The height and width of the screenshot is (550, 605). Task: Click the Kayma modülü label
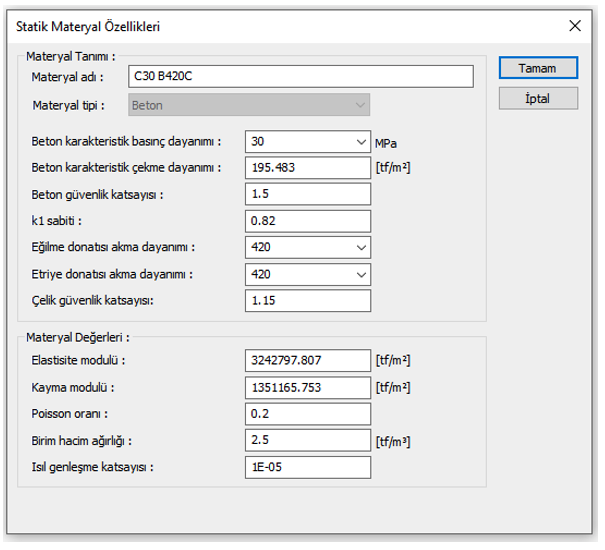coord(73,388)
